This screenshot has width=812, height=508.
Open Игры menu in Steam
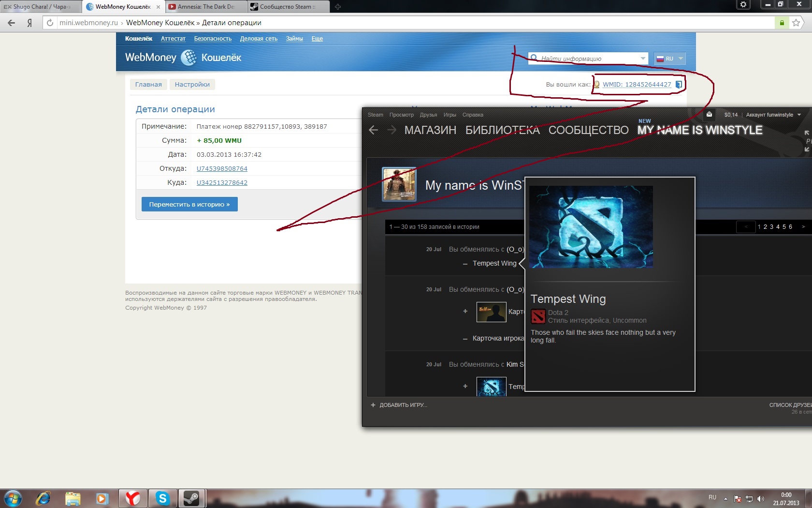pyautogui.click(x=450, y=115)
